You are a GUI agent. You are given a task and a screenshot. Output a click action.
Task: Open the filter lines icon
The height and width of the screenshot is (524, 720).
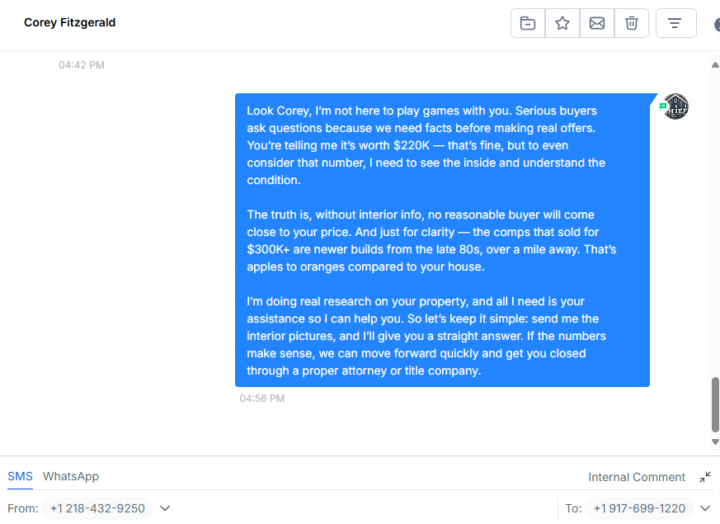[675, 23]
